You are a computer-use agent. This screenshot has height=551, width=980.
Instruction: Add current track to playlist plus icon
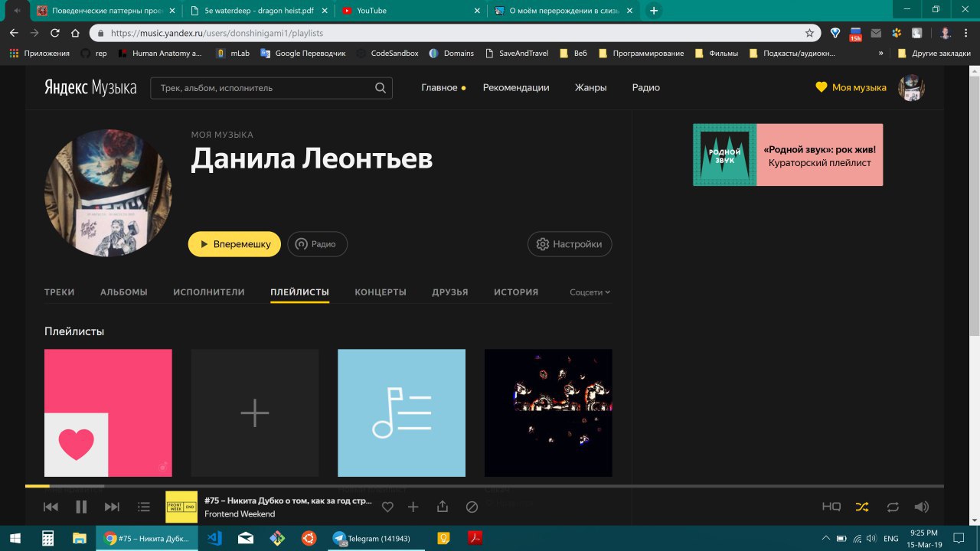pos(413,507)
